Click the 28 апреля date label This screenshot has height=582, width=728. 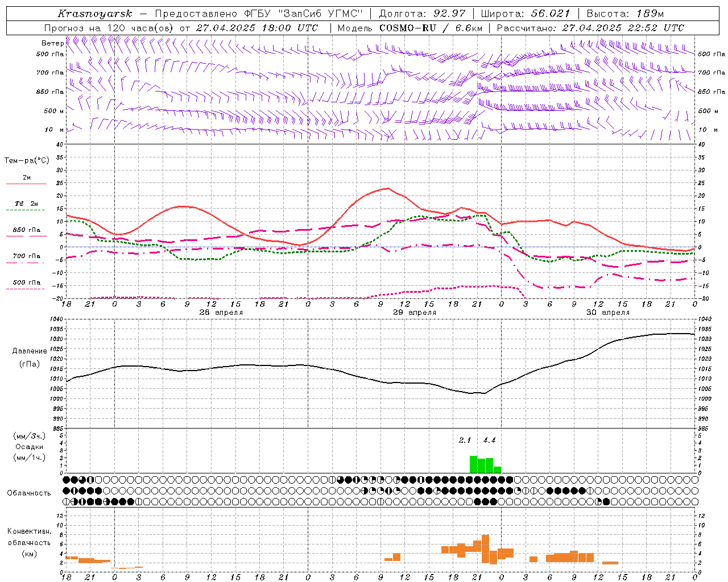(x=221, y=313)
